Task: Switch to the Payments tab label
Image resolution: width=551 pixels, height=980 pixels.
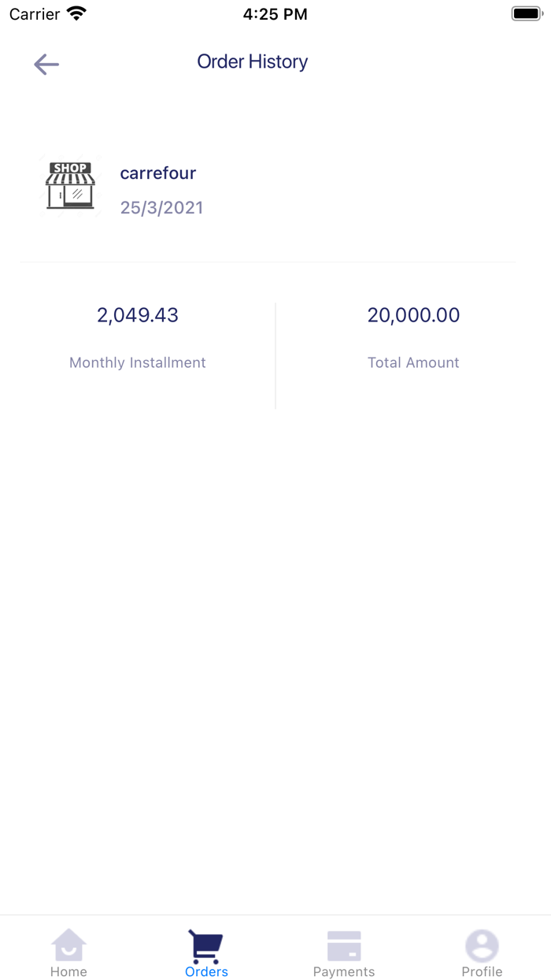Action: (x=344, y=971)
